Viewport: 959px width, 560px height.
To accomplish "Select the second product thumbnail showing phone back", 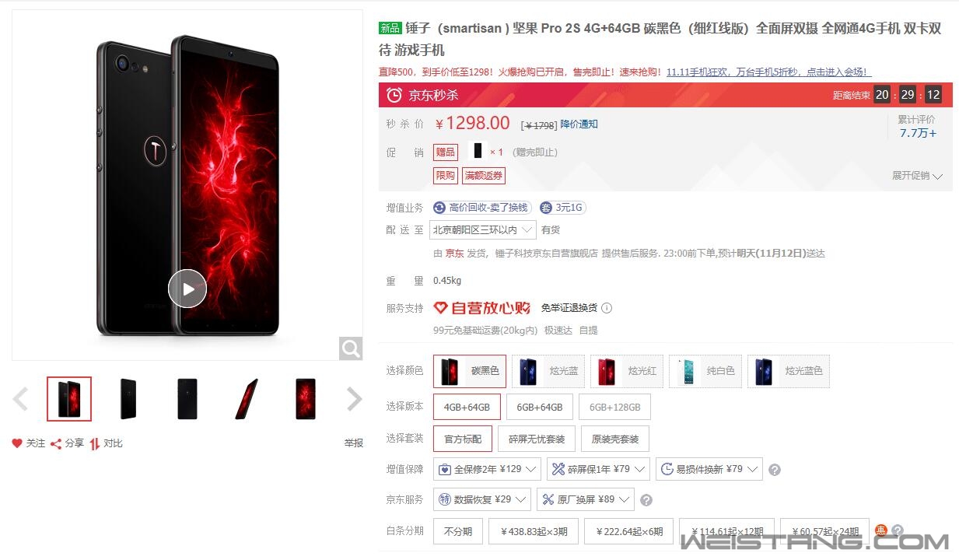I will point(128,399).
